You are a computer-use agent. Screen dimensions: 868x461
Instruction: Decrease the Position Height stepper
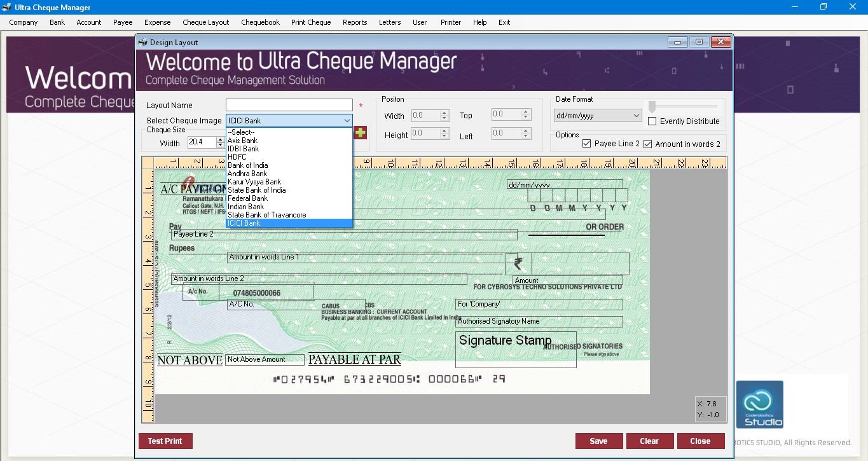pos(444,137)
